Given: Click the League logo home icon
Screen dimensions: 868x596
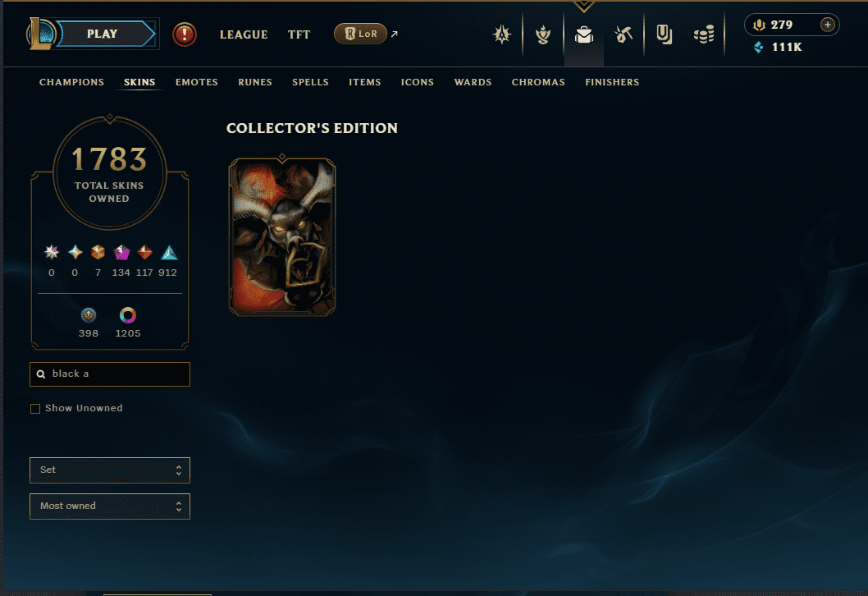Looking at the screenshot, I should pos(41,34).
